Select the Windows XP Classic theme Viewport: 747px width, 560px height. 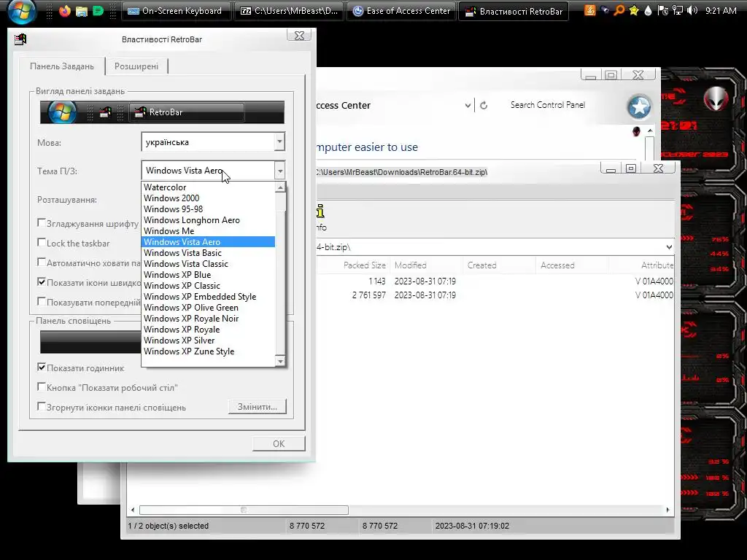click(x=208, y=286)
